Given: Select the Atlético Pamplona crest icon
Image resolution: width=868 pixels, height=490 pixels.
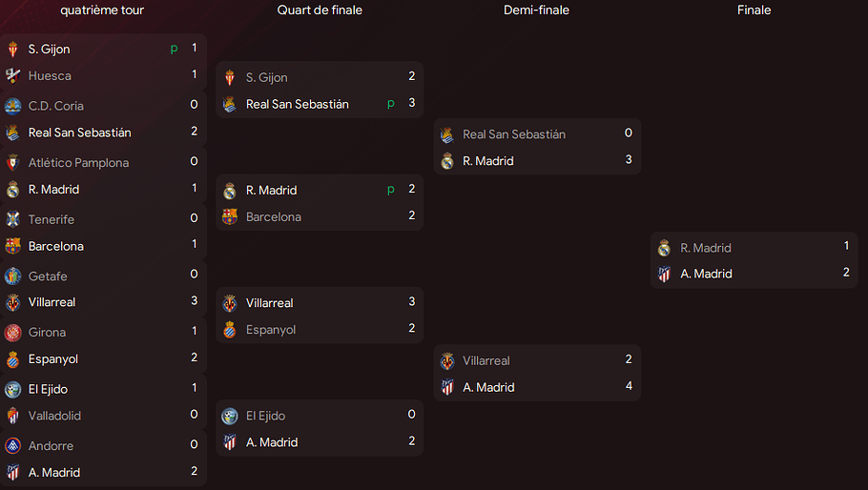Looking at the screenshot, I should tap(12, 163).
